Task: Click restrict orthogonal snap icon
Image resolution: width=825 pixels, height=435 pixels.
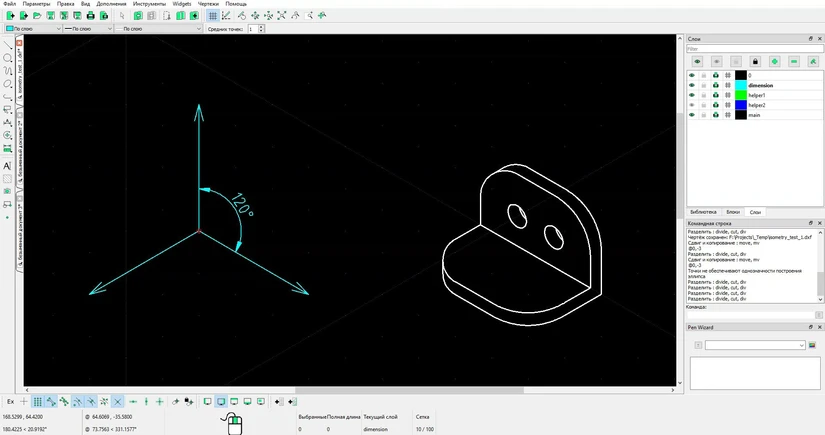Action: tap(159, 401)
